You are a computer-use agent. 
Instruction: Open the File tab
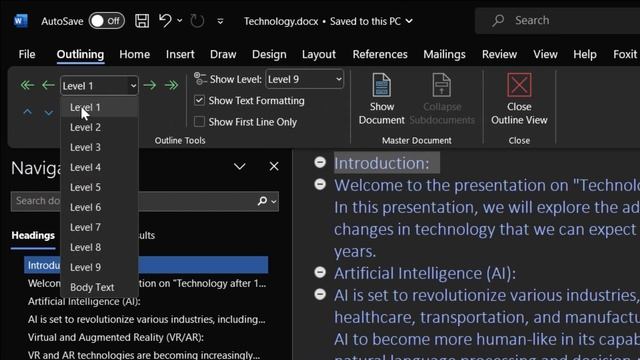click(27, 54)
